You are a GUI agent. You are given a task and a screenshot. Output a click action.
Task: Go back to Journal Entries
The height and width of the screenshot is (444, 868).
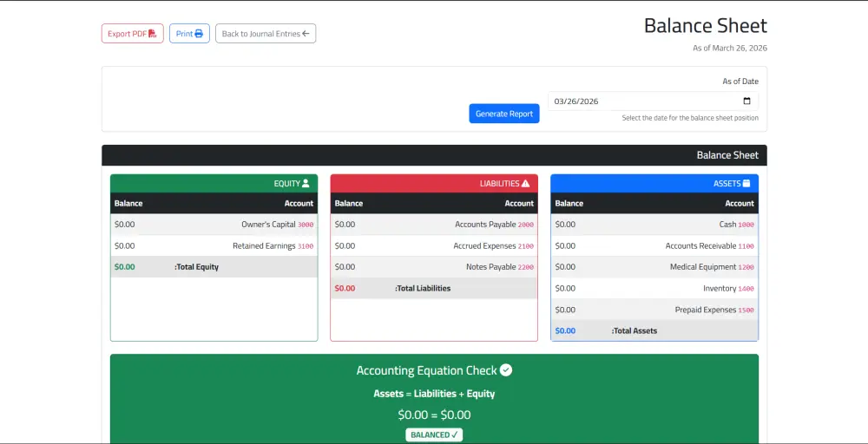(266, 34)
